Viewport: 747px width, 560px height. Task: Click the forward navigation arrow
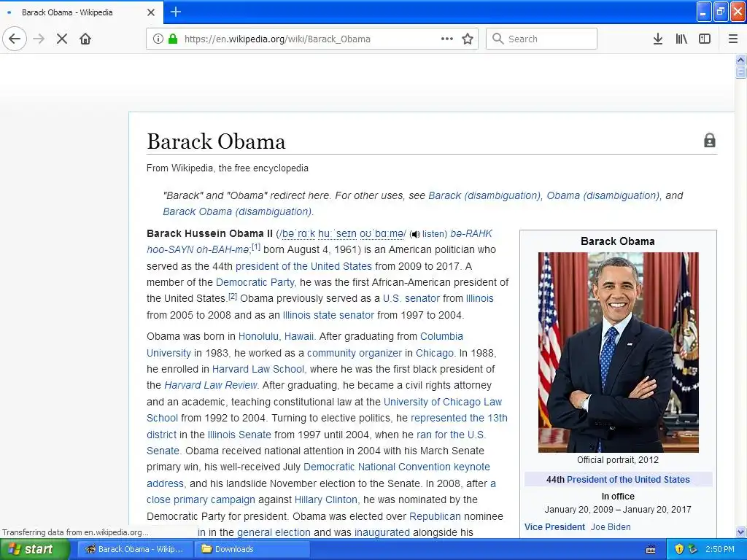coord(39,39)
